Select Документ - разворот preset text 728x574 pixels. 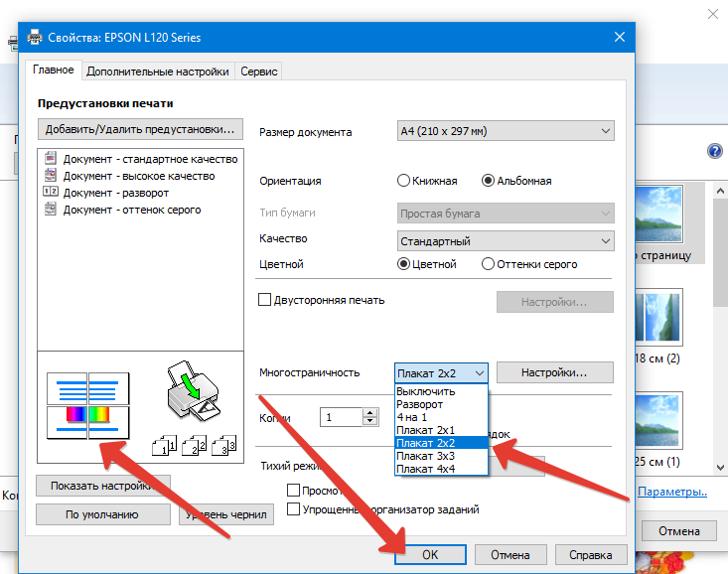(116, 193)
